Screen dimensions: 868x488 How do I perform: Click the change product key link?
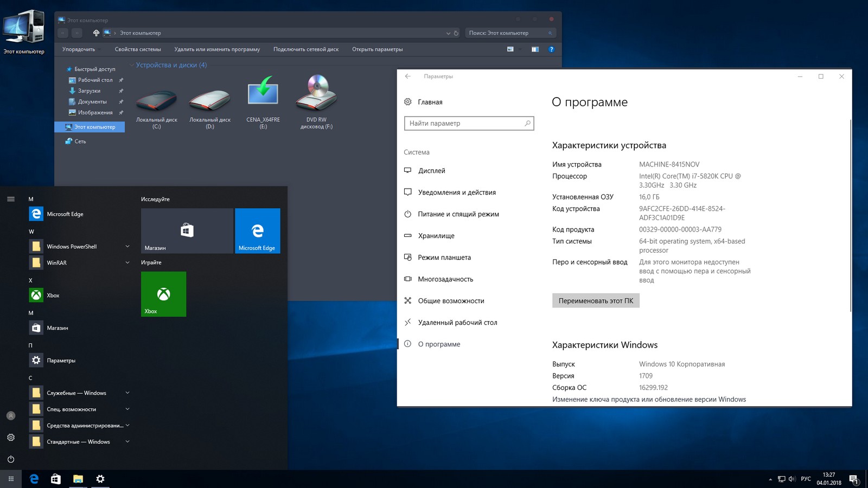point(649,400)
